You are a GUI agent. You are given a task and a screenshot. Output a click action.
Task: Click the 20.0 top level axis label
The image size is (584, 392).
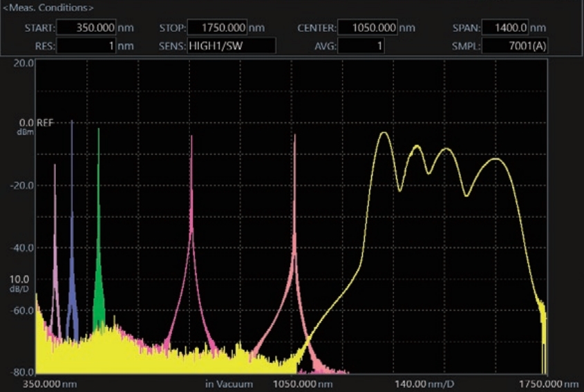(x=23, y=62)
